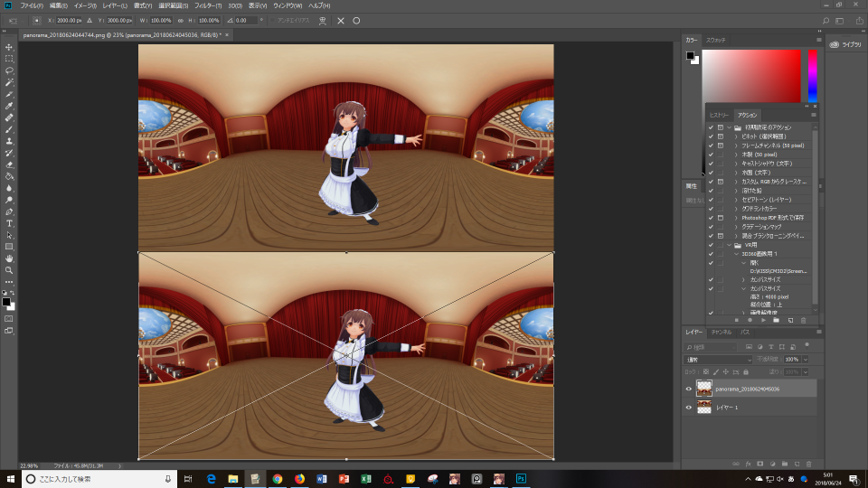Hide the レイヤー 1 layer
This screenshot has width=868, height=488.
click(689, 408)
